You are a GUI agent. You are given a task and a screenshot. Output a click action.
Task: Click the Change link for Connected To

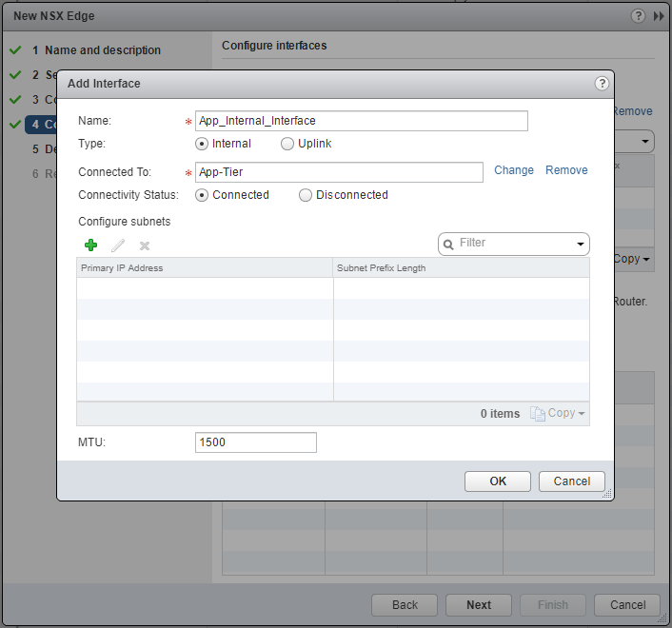click(514, 170)
